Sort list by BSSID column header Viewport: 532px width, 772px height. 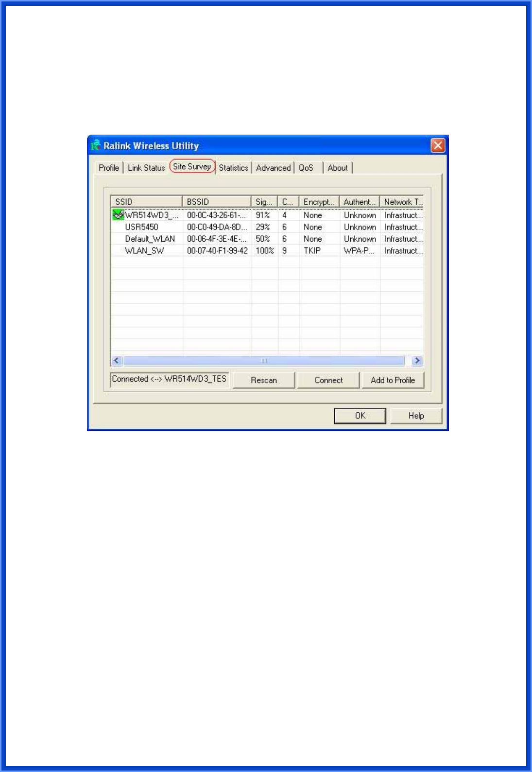[x=217, y=202]
